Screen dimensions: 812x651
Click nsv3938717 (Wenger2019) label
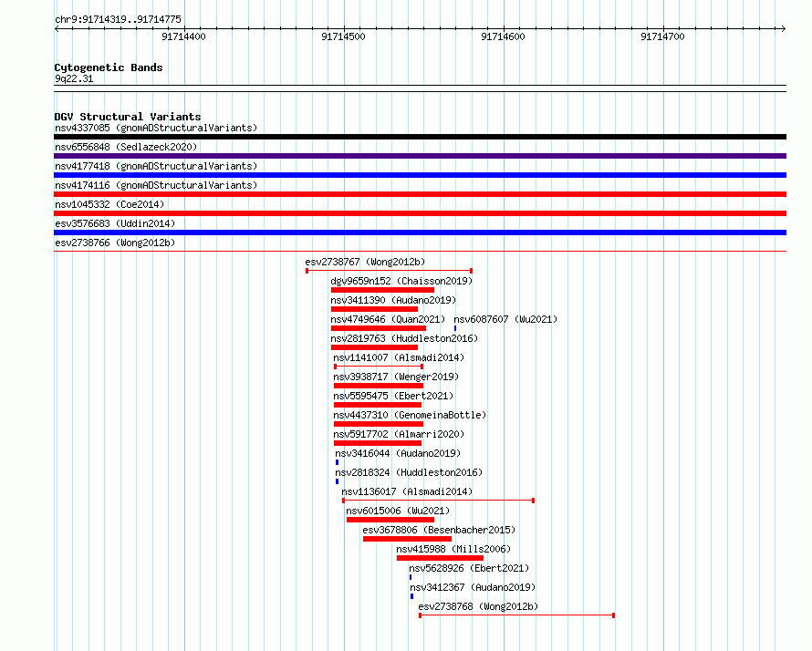tap(396, 377)
